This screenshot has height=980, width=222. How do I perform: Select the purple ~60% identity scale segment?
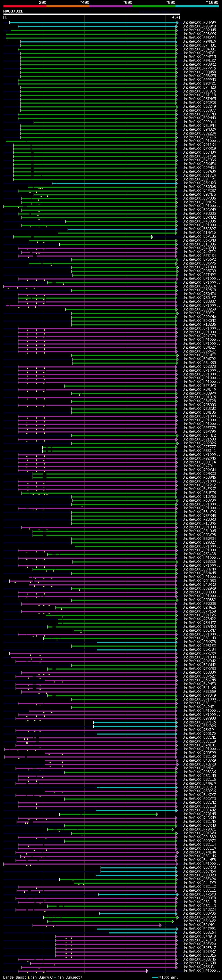pyautogui.click(x=111, y=7)
